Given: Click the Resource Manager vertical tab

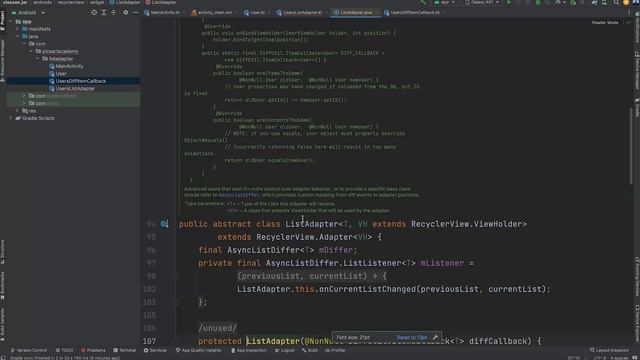Looking at the screenshot, I should pyautogui.click(x=2, y=60).
